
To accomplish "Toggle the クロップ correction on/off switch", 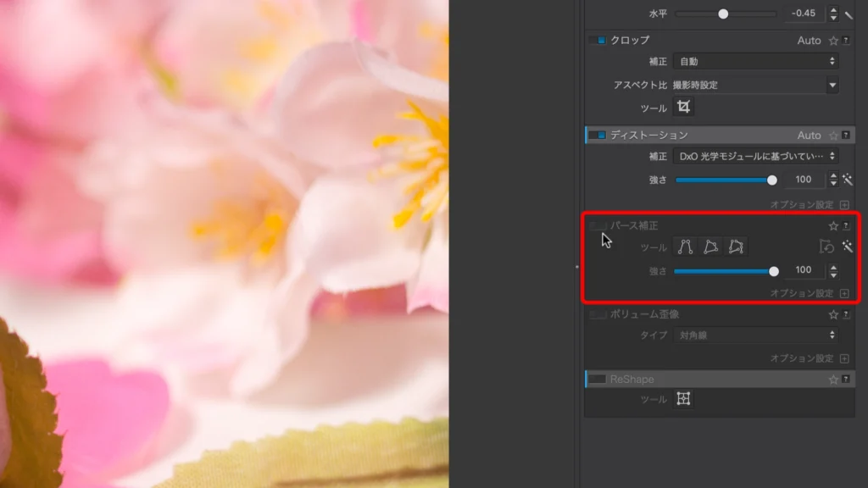I will (598, 40).
